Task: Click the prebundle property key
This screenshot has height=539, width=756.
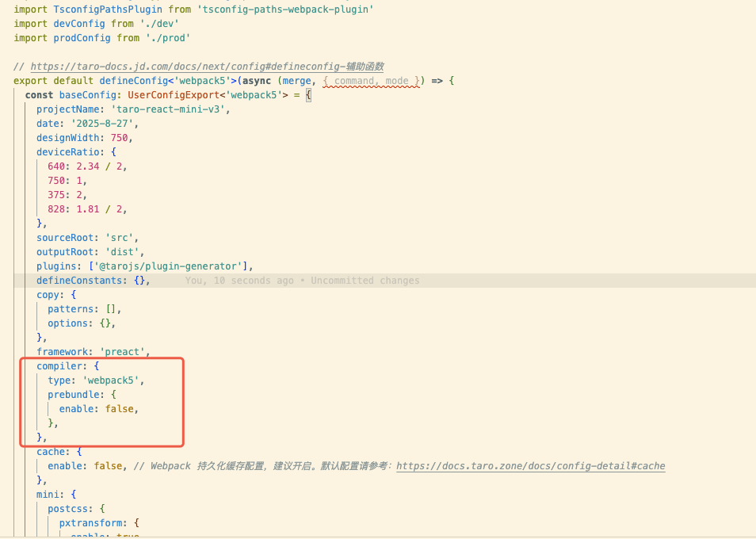Action: (73, 395)
